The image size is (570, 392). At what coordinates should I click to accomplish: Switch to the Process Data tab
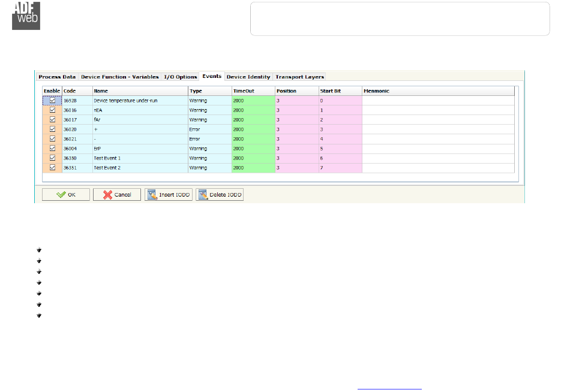coord(57,77)
